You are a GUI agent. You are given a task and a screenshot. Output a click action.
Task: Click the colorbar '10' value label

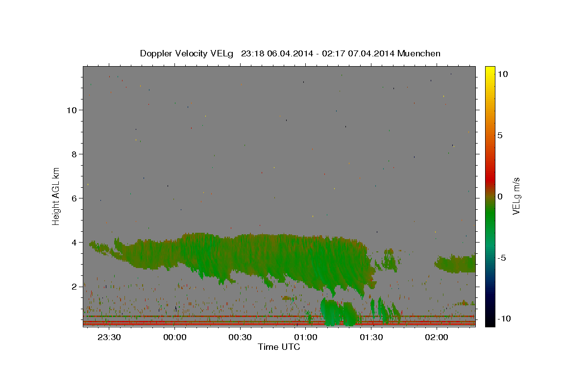tap(502, 73)
